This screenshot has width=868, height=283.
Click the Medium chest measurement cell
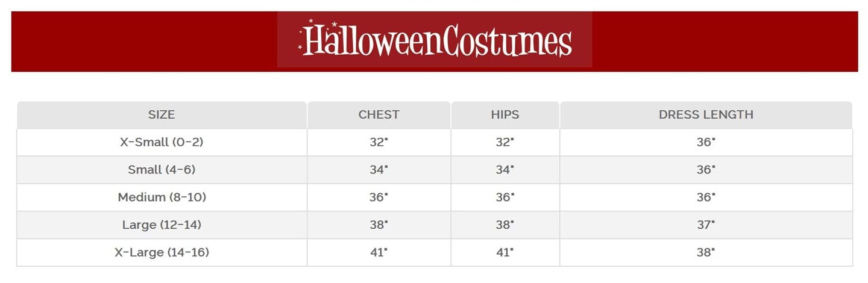pyautogui.click(x=379, y=197)
